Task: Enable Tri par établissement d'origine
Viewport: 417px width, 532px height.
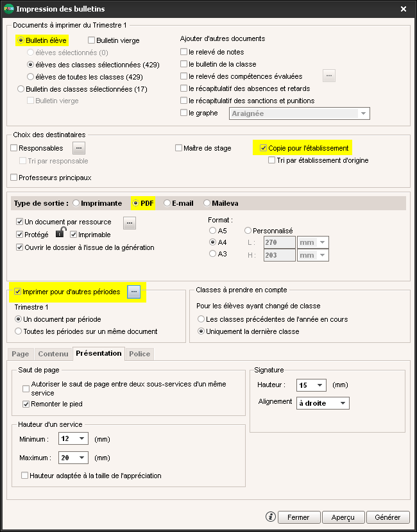Action: 318,160
